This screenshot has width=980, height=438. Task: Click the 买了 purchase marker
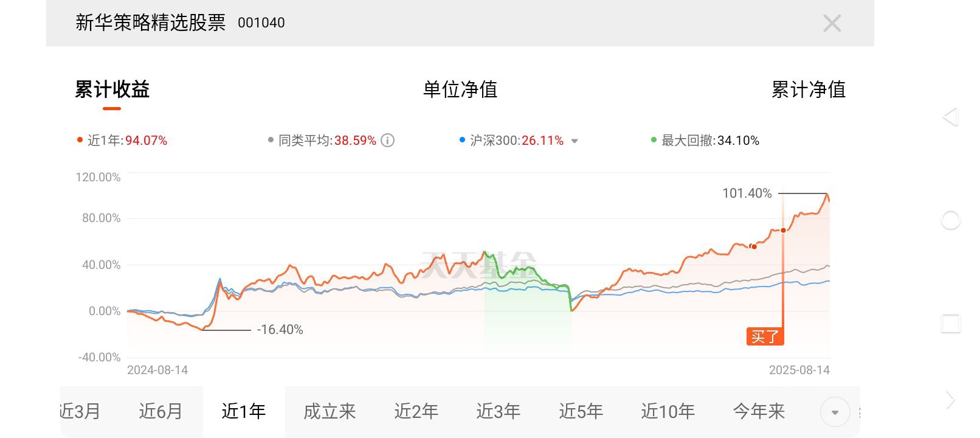pos(765,336)
